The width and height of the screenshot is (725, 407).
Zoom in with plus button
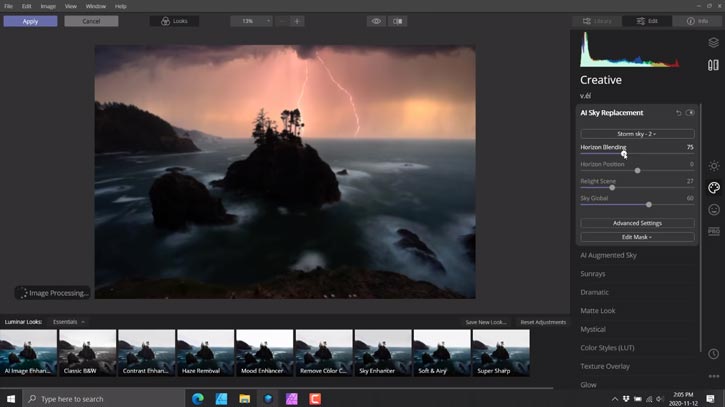(x=297, y=21)
